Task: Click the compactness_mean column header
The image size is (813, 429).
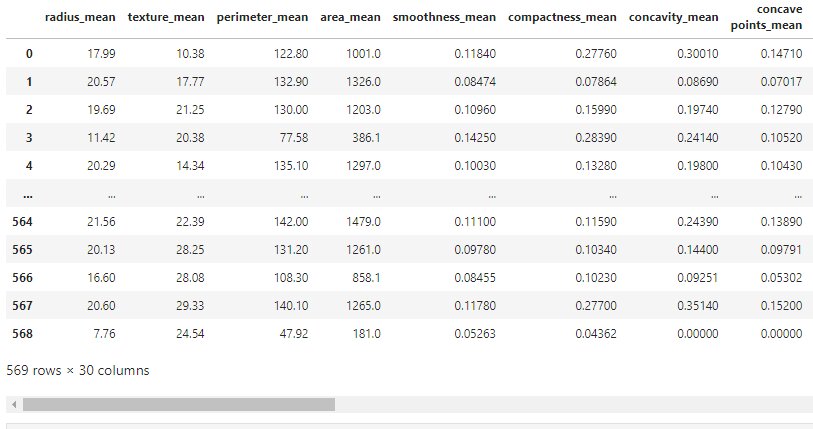Action: click(562, 19)
